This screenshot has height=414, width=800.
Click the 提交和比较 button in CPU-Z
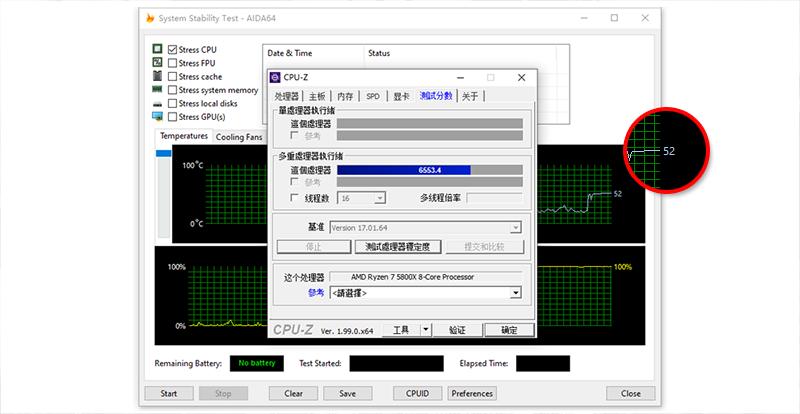click(484, 247)
